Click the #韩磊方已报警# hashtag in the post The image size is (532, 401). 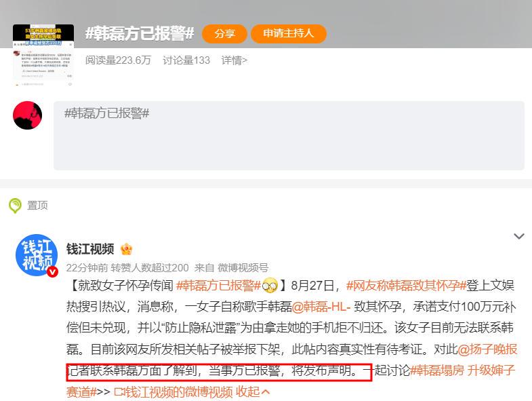coord(218,286)
